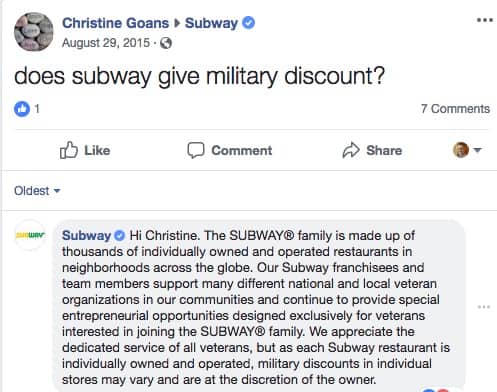Screen dimensions: 497x392
Task: Open the post options three-dot menu
Action: (x=485, y=20)
